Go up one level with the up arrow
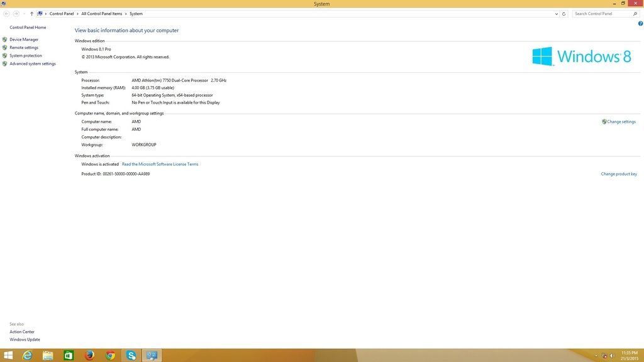The width and height of the screenshot is (644, 362). click(31, 13)
